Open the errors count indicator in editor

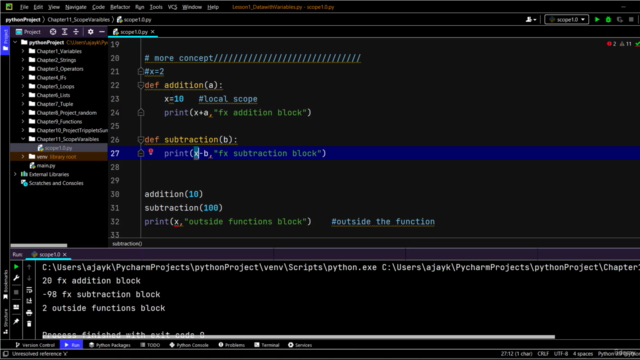(x=611, y=44)
